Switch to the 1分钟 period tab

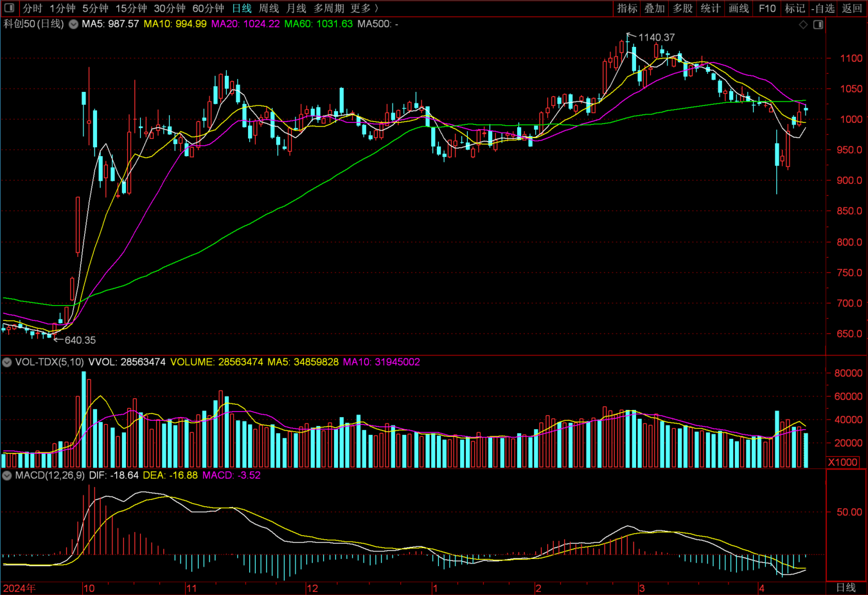tap(62, 8)
